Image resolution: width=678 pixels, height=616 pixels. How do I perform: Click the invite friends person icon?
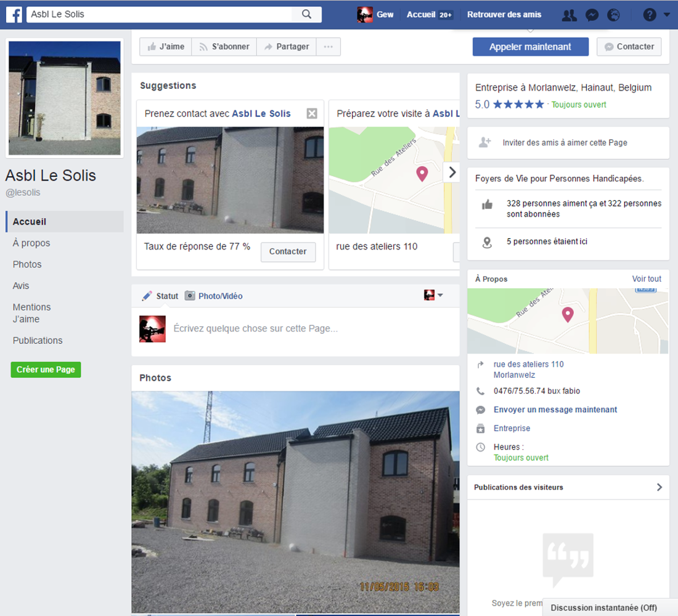[x=484, y=142]
